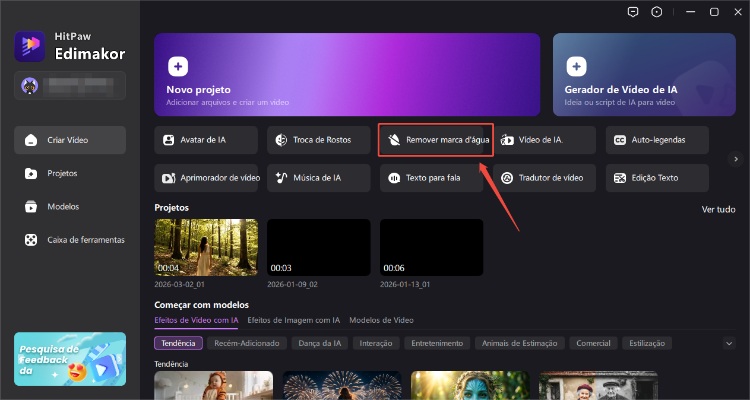
Task: Open project 2026-03-02_01 forest thumbnail
Action: (x=206, y=247)
